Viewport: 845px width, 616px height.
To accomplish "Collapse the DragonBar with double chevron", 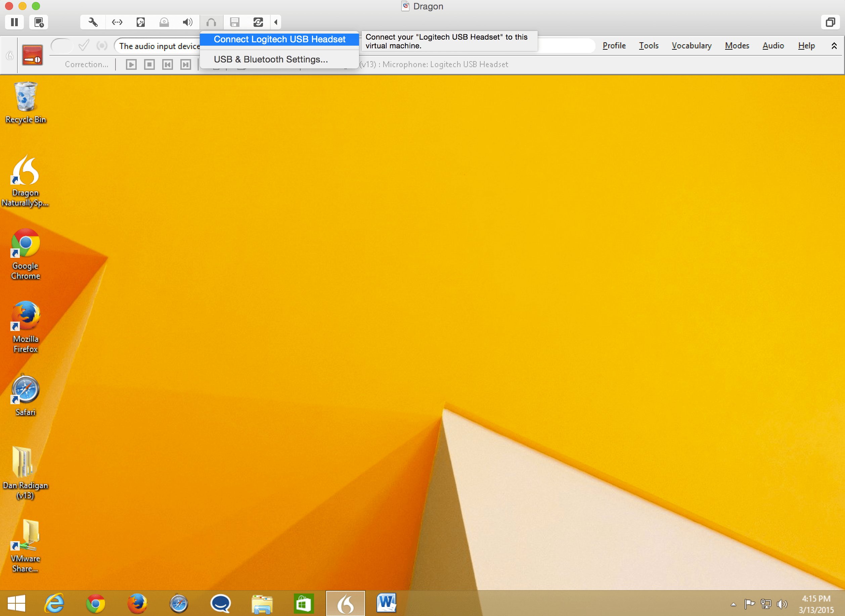I will [834, 46].
